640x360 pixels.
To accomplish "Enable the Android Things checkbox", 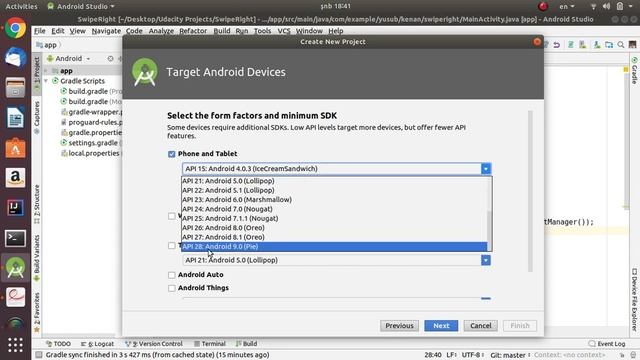I will point(171,288).
